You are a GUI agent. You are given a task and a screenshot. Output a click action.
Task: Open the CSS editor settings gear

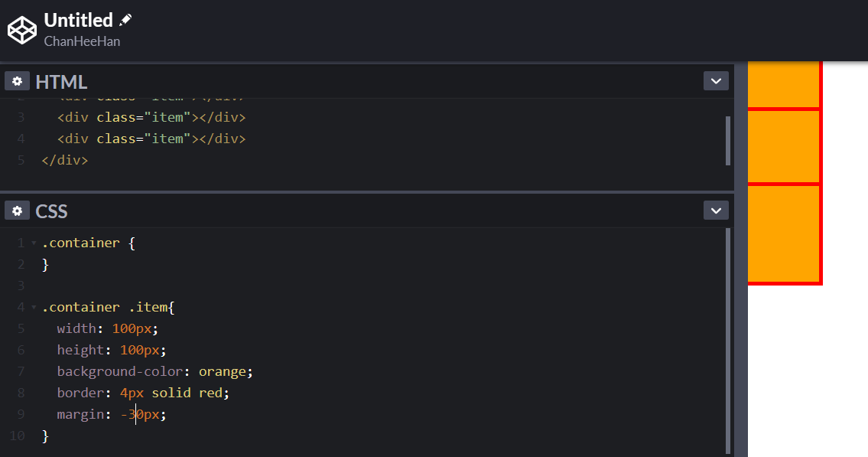(x=17, y=211)
